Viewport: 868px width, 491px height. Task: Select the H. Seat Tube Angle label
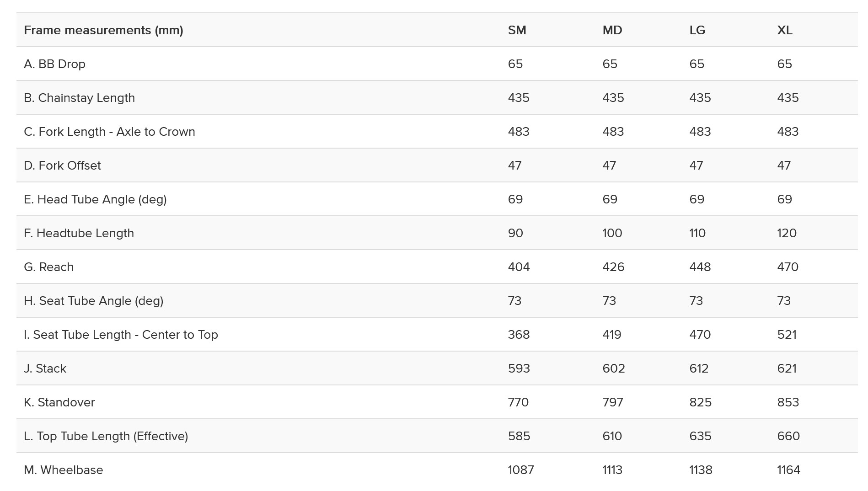point(93,301)
